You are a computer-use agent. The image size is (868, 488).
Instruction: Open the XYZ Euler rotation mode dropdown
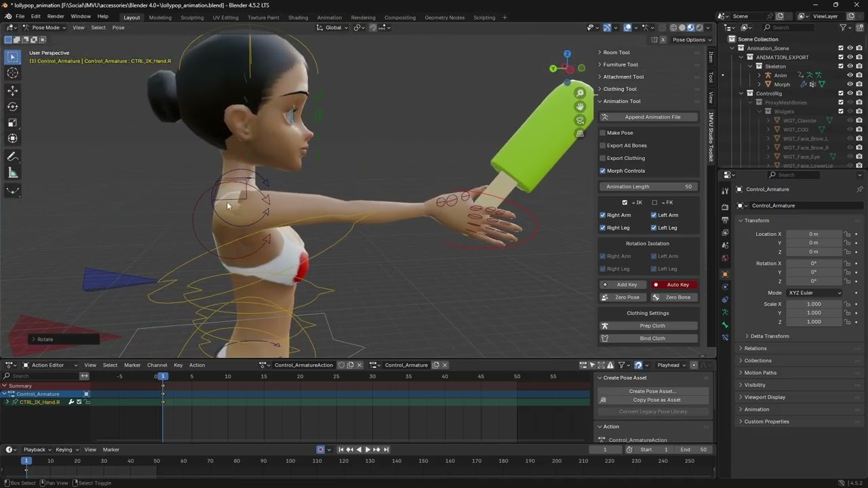tap(814, 293)
